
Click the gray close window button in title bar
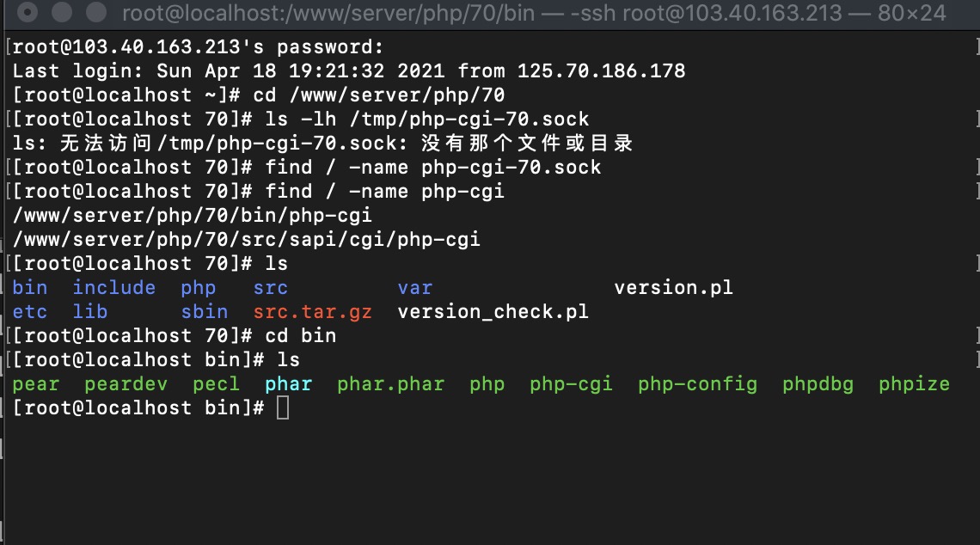28,12
